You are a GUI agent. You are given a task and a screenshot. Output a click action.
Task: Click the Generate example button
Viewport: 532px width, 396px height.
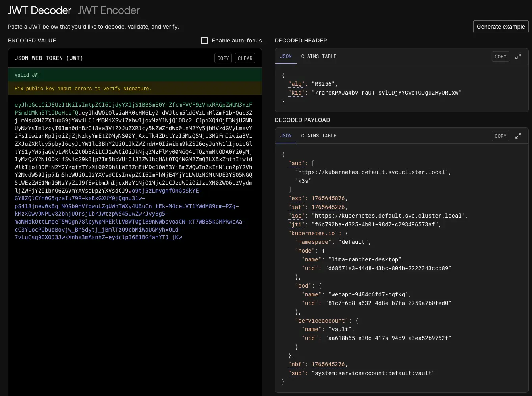[501, 27]
